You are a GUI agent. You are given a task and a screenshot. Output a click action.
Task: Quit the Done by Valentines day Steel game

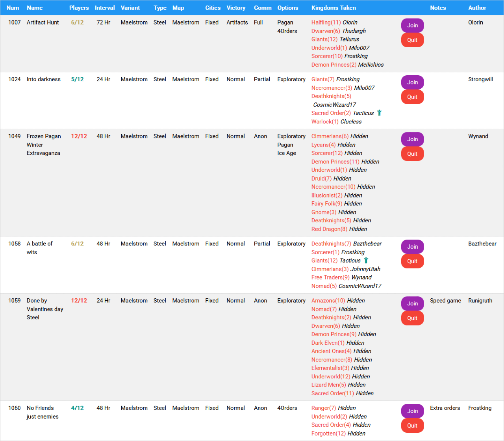pos(412,318)
